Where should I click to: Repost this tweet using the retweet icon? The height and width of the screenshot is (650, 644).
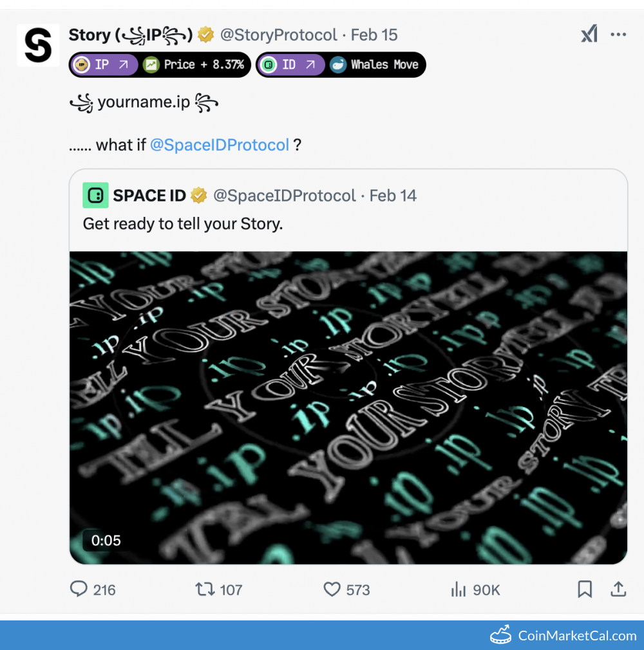[x=204, y=589]
